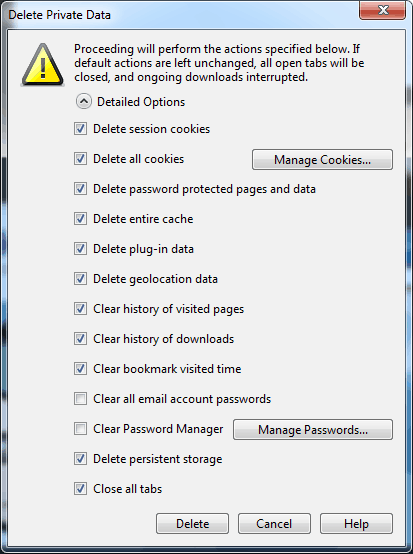Open Help for this dialog

click(x=356, y=524)
